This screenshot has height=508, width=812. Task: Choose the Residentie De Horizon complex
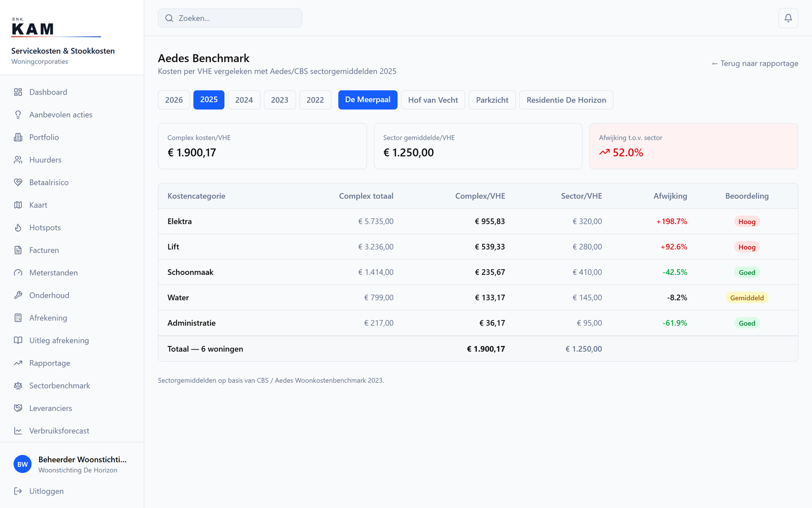coord(566,100)
